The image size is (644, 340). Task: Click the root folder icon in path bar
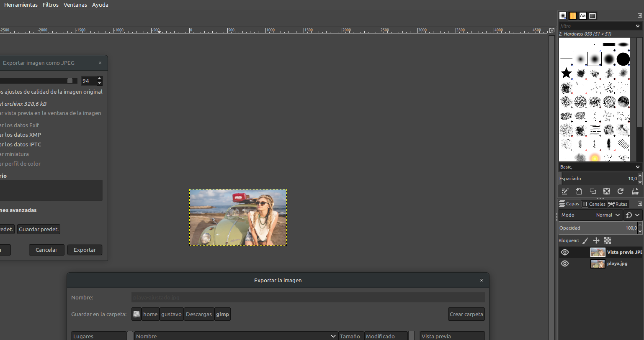(137, 314)
